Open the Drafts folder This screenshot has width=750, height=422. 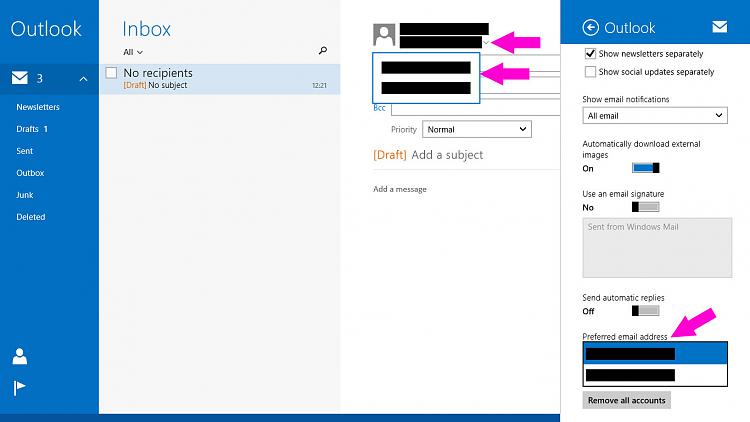point(32,129)
